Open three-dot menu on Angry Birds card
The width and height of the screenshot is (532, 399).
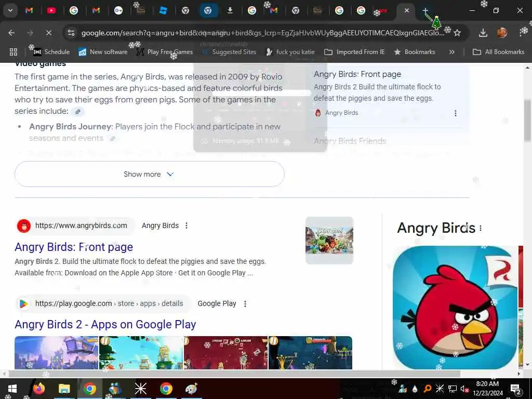455,113
